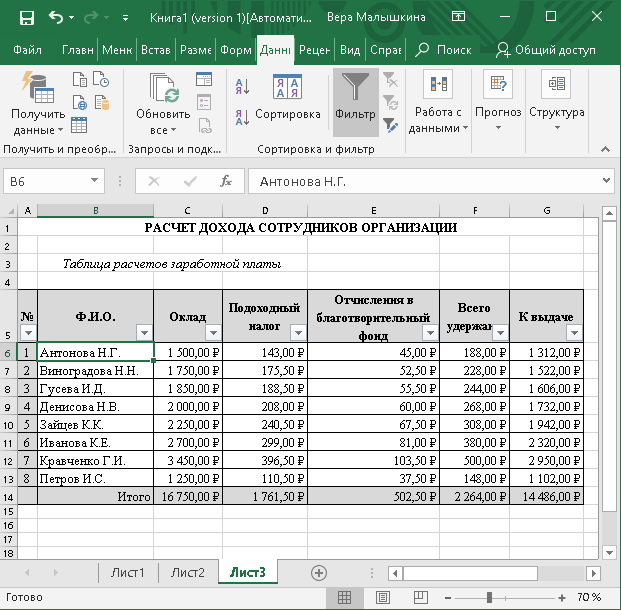The height and width of the screenshot is (610, 621).
Task: Click the Undo arrow icon
Action: point(55,18)
